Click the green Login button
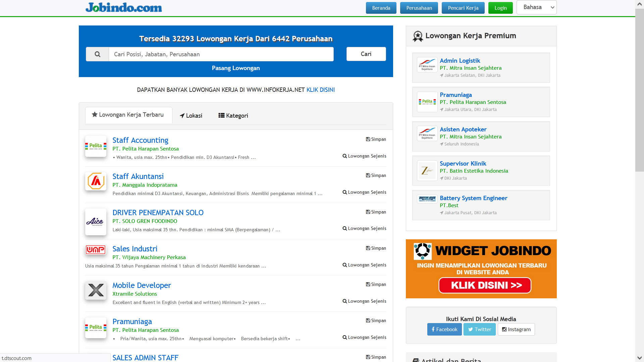 coord(500,8)
